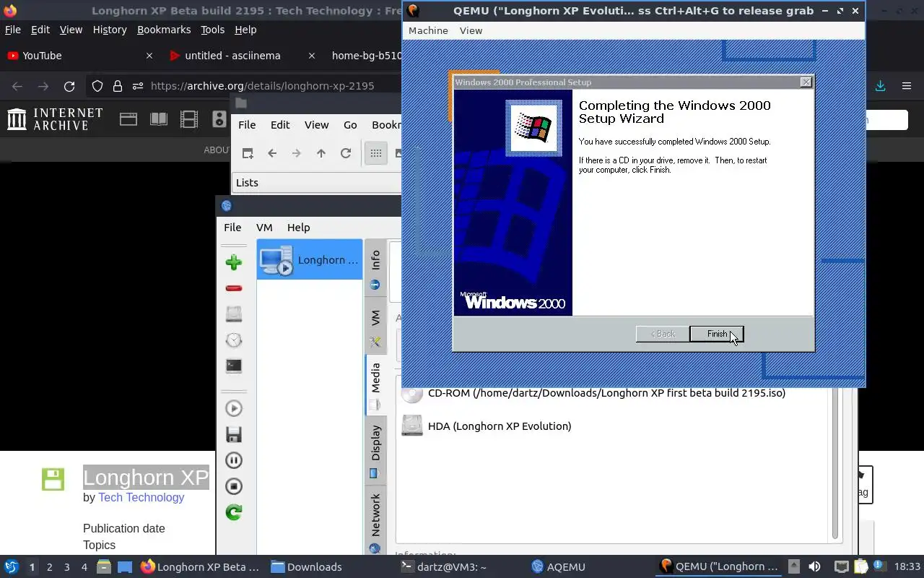
Task: Open Firefox View menu
Action: pyautogui.click(x=71, y=30)
